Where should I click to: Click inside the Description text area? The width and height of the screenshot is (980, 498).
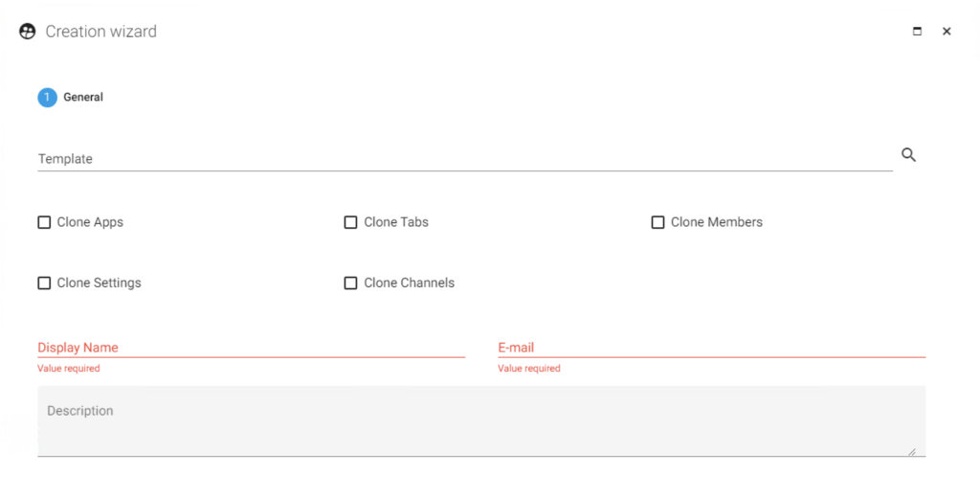(481, 421)
